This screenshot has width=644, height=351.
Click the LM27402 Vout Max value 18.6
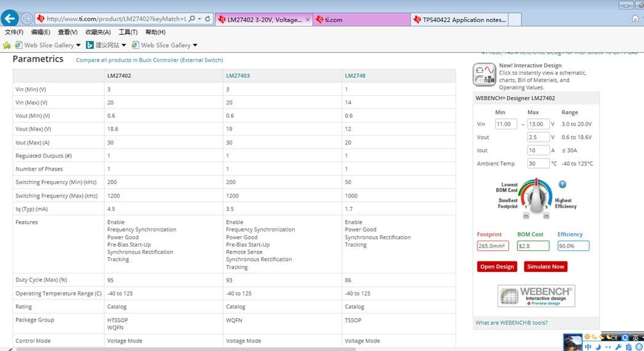coord(112,129)
